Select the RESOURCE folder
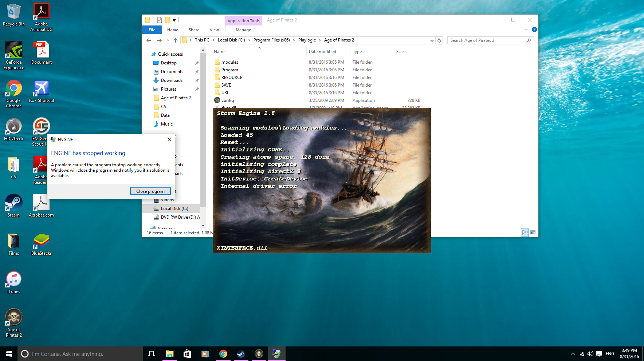 232,78
